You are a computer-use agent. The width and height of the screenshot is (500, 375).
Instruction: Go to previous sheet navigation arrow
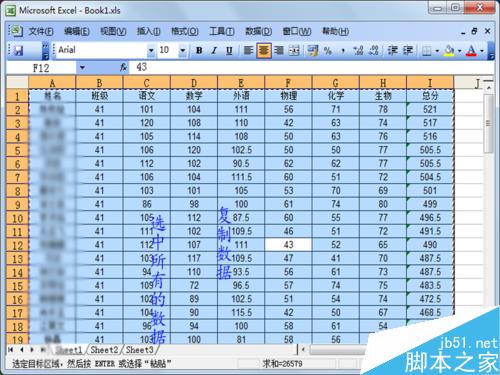tap(22, 350)
